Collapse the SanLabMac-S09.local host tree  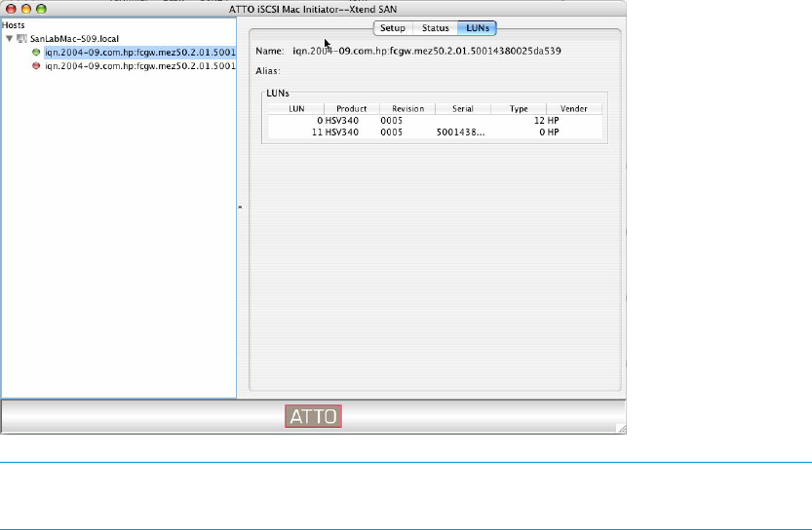[x=10, y=39]
